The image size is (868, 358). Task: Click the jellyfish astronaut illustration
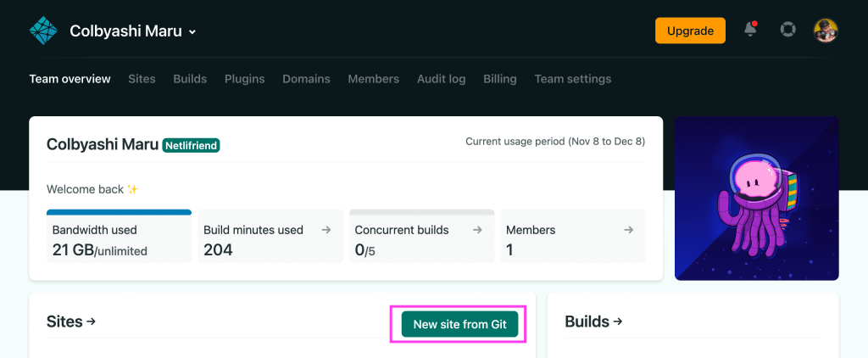click(756, 199)
